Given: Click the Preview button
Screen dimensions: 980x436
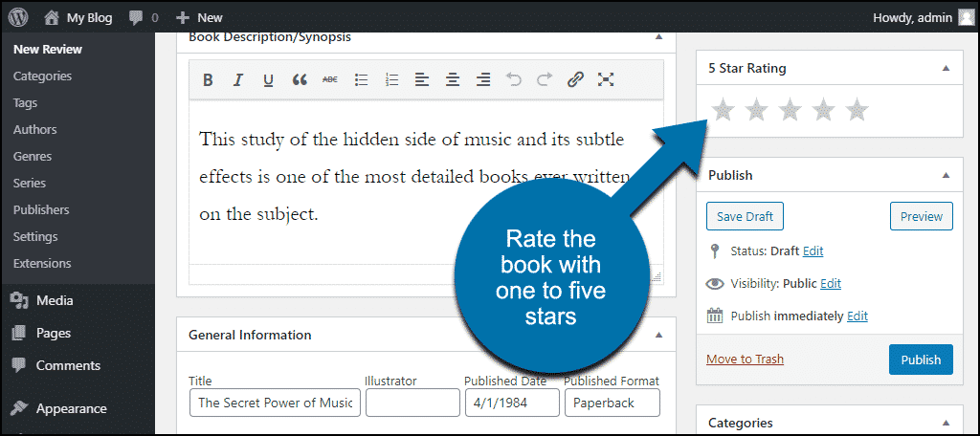Looking at the screenshot, I should (922, 217).
